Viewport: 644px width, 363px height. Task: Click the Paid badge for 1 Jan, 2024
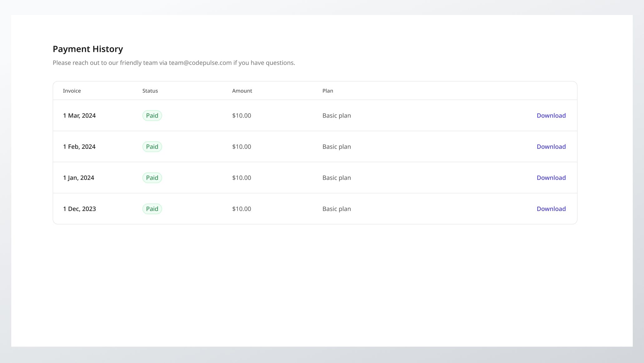(x=152, y=178)
